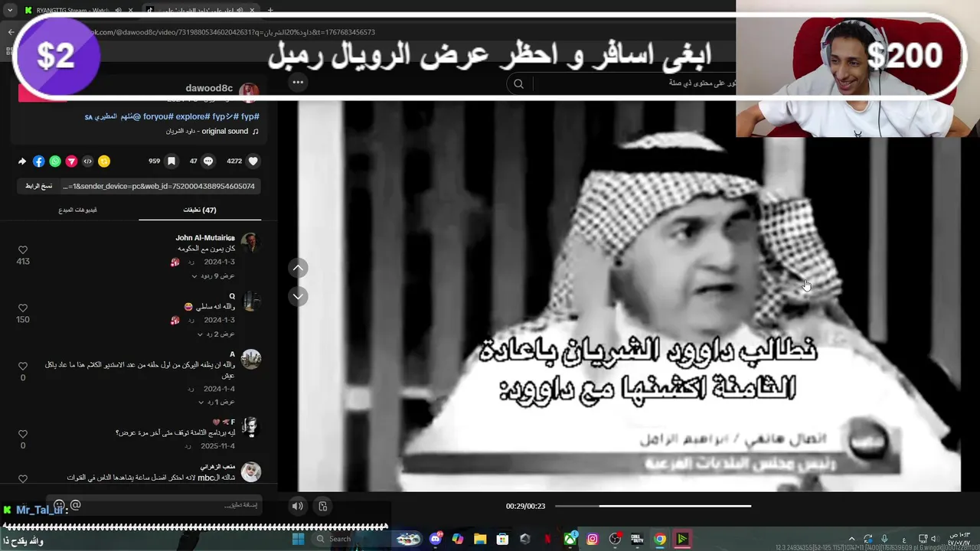Open the dawood8c profile name
980x551 pixels.
coord(209,88)
